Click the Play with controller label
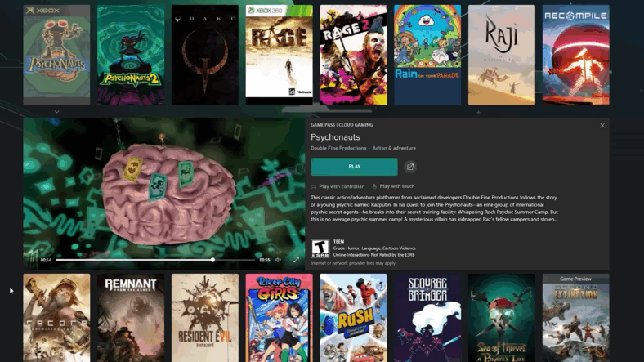The image size is (644, 362). pos(341,186)
